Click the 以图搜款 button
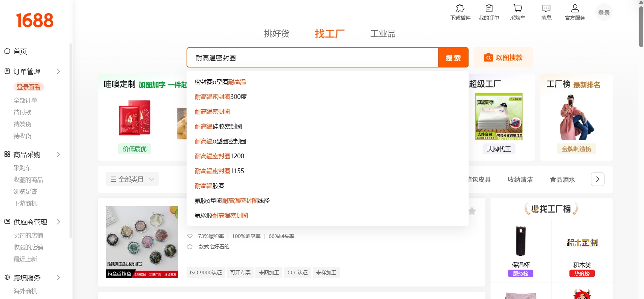The width and height of the screenshot is (644, 299). (503, 57)
